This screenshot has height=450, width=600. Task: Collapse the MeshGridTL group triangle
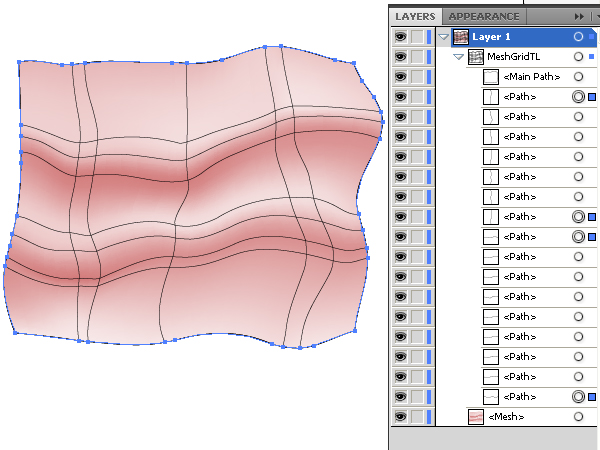click(458, 57)
